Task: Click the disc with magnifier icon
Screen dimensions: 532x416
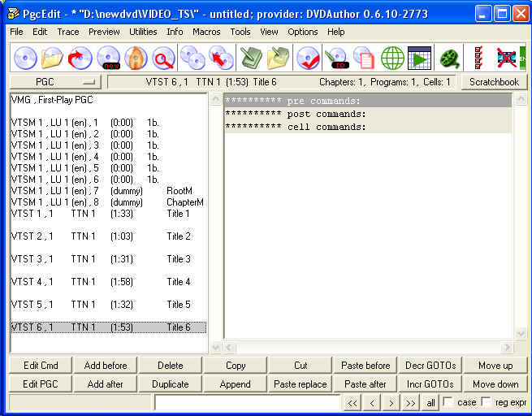Action: tap(163, 58)
